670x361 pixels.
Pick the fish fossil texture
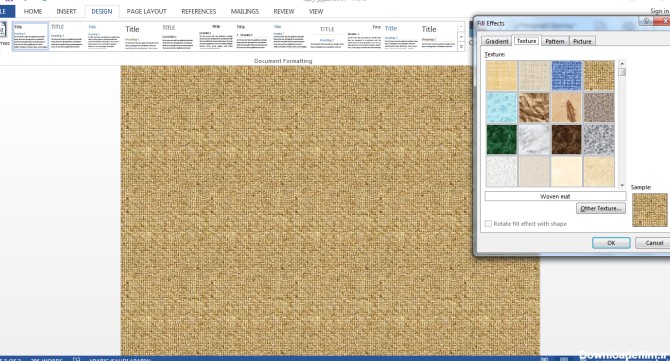[x=566, y=107]
